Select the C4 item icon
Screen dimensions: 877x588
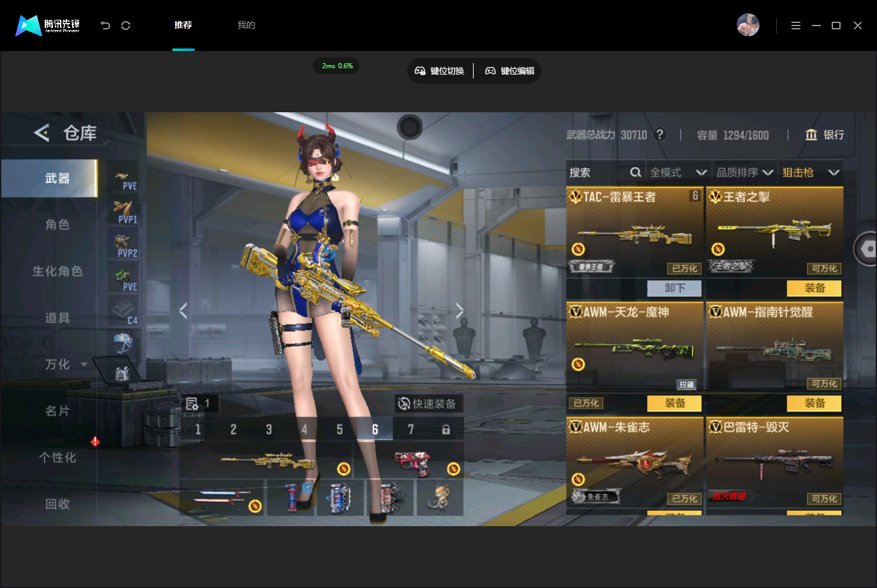click(x=123, y=312)
